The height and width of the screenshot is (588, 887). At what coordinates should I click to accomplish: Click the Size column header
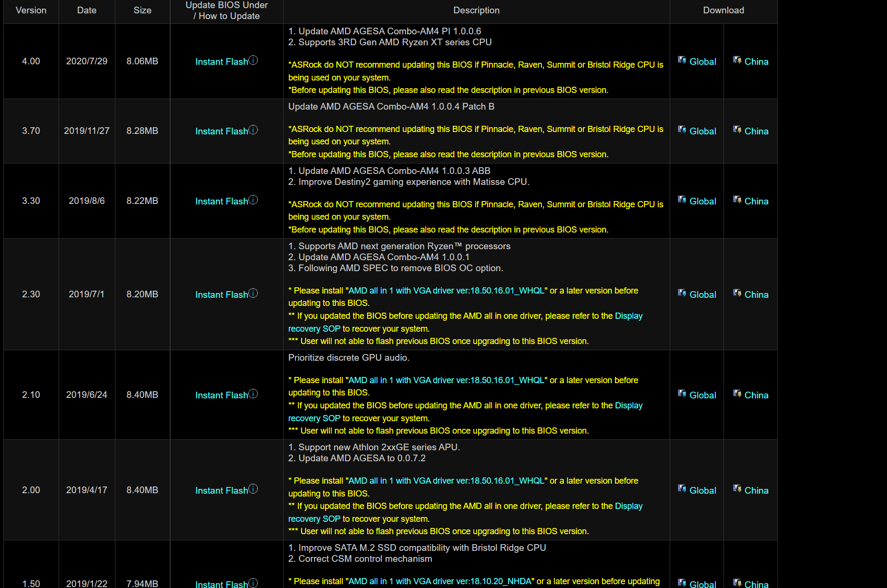pos(143,10)
